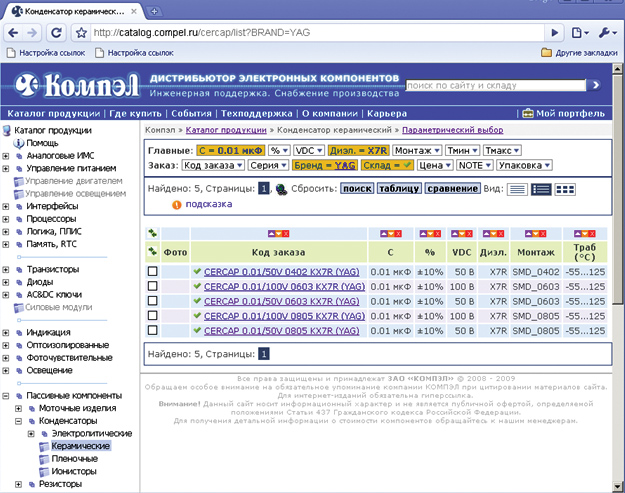
Task: Collapse Пассивные компоненты tree node
Action: [6, 396]
